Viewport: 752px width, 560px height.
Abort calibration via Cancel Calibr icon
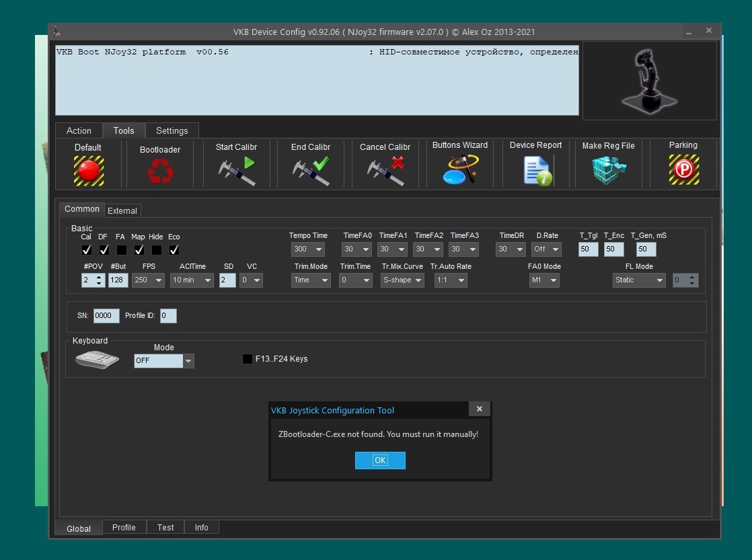click(x=385, y=171)
